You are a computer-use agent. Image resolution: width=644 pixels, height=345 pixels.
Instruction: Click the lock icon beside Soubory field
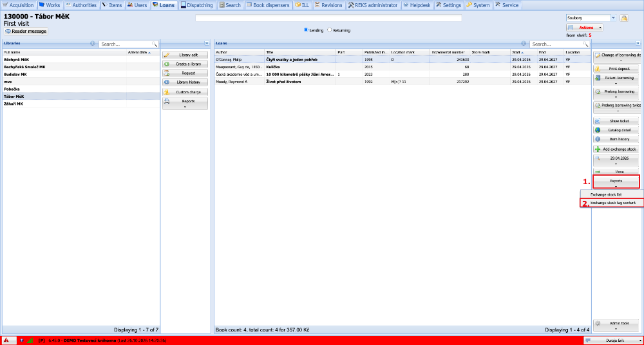click(624, 18)
